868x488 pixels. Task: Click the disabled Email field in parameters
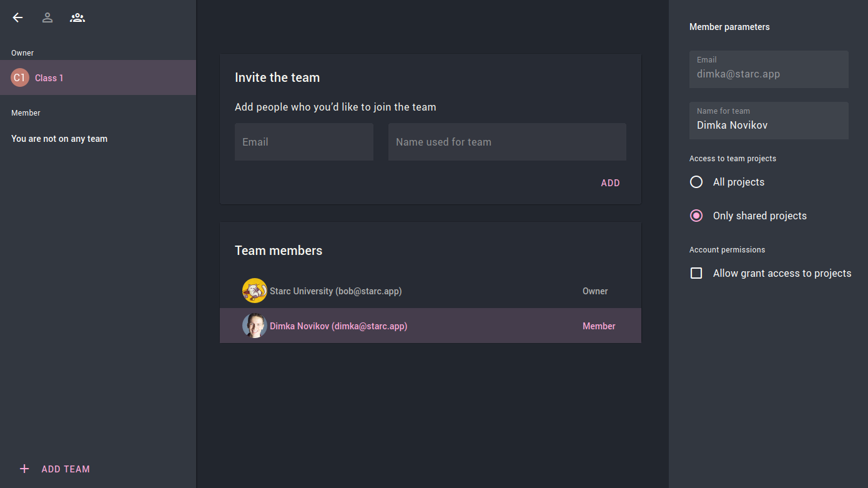(769, 74)
